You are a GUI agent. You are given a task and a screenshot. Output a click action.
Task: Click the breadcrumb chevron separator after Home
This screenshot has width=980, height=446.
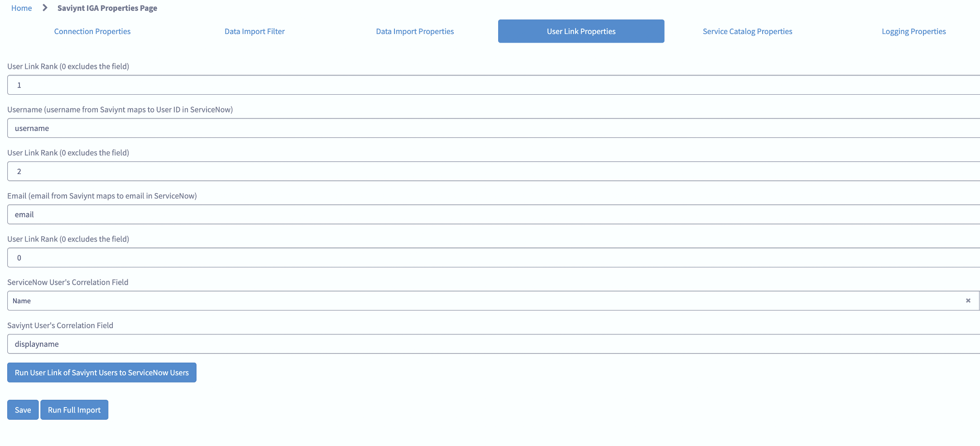(x=45, y=8)
